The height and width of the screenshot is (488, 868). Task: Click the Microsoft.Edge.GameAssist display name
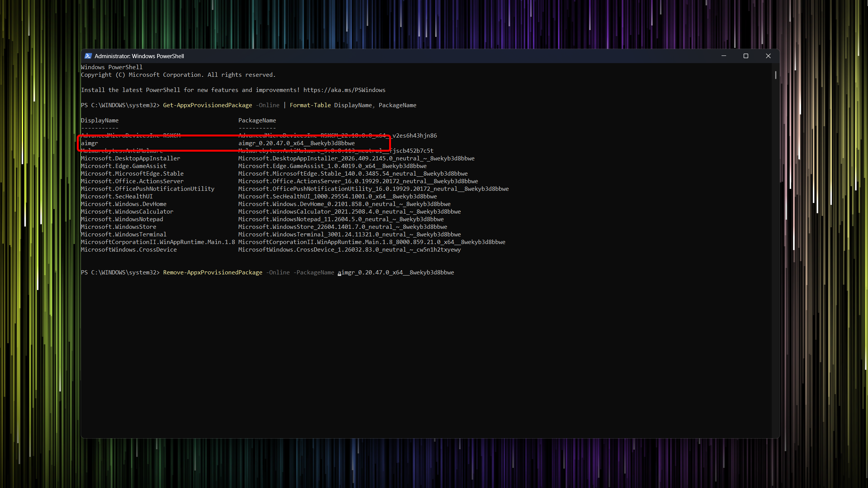pyautogui.click(x=124, y=166)
